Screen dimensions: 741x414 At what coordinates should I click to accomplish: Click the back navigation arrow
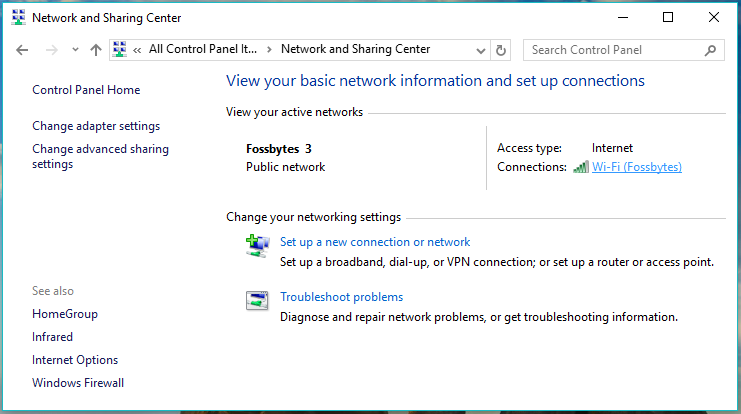tap(23, 50)
